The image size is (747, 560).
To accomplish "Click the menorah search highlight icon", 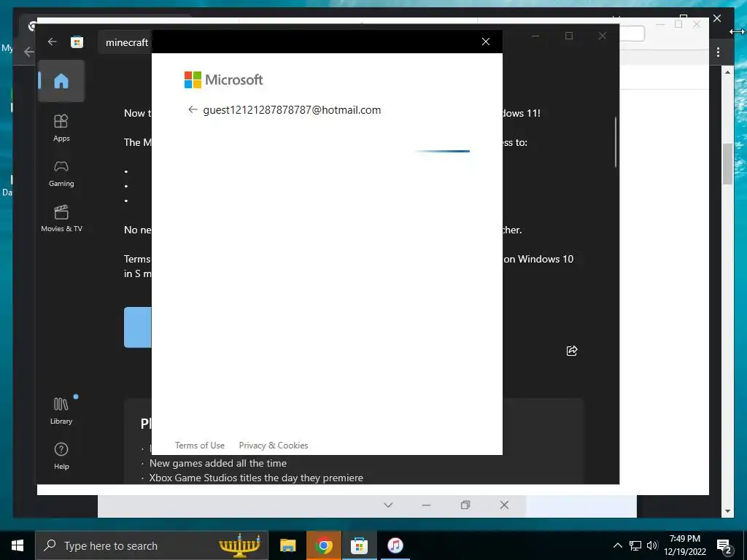I will click(239, 545).
